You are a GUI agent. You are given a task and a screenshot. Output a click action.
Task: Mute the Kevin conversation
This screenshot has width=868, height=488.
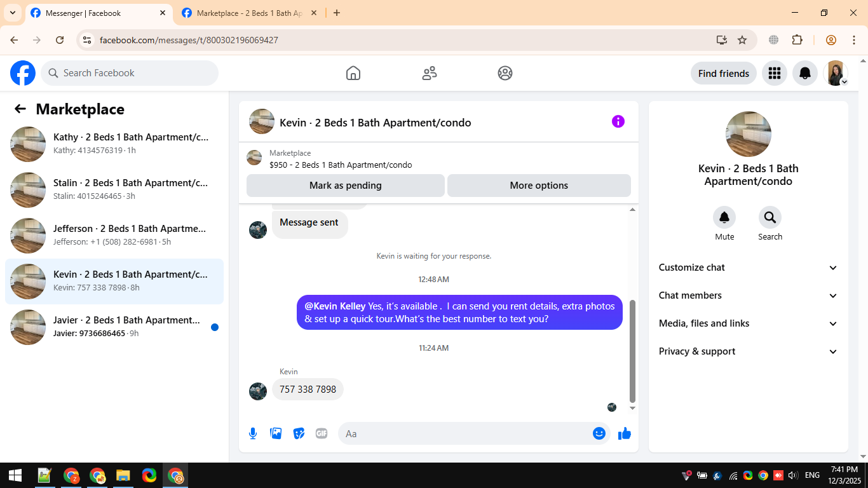coord(724,218)
